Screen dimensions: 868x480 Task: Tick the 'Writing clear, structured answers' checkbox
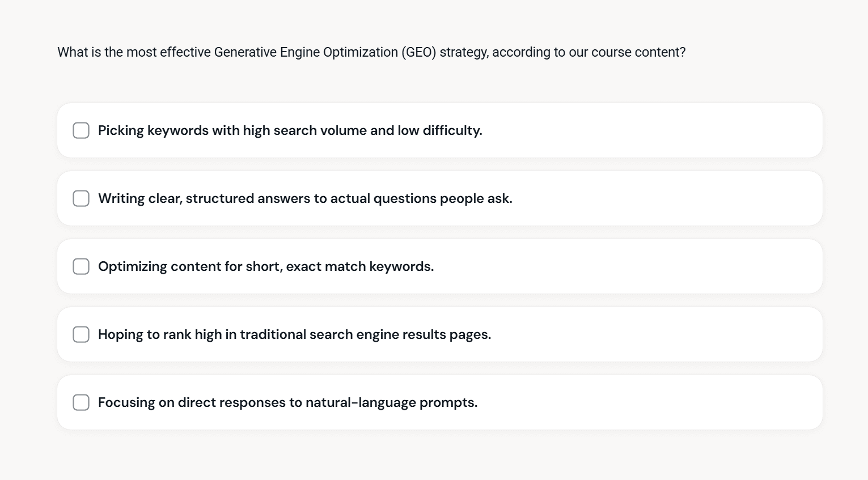coord(81,198)
